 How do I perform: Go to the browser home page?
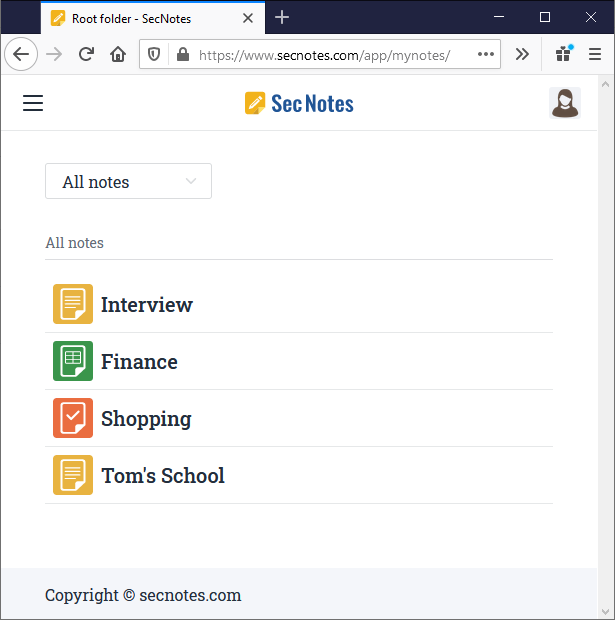pos(118,55)
